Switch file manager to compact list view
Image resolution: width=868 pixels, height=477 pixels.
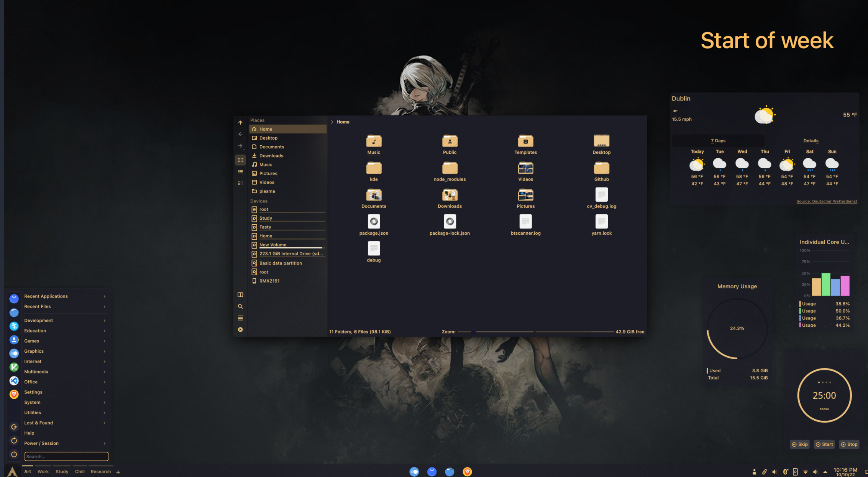tap(240, 172)
